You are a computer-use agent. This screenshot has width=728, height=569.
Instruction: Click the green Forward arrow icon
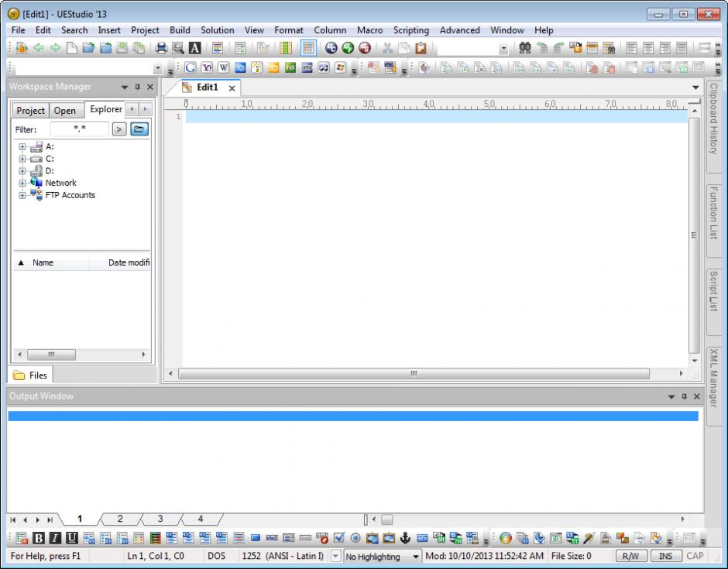pyautogui.click(x=55, y=48)
